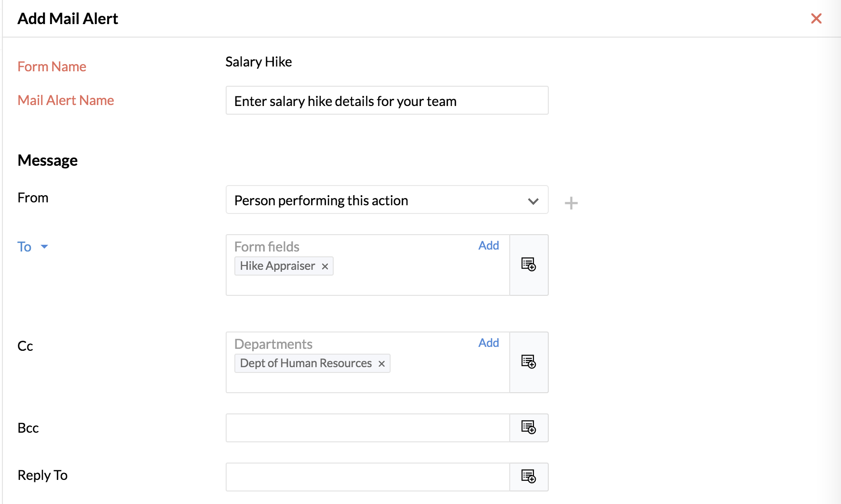Remove Dept of Human Resources tag
The height and width of the screenshot is (504, 841).
381,364
